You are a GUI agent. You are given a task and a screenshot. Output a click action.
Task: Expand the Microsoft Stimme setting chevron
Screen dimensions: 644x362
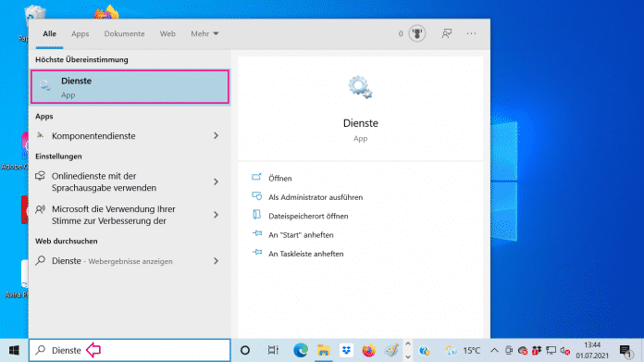[x=216, y=215]
